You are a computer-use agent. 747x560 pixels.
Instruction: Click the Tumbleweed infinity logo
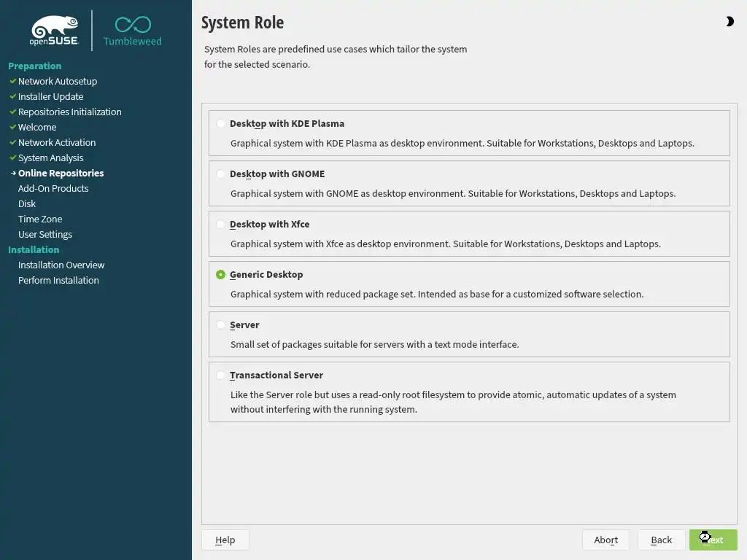click(132, 25)
